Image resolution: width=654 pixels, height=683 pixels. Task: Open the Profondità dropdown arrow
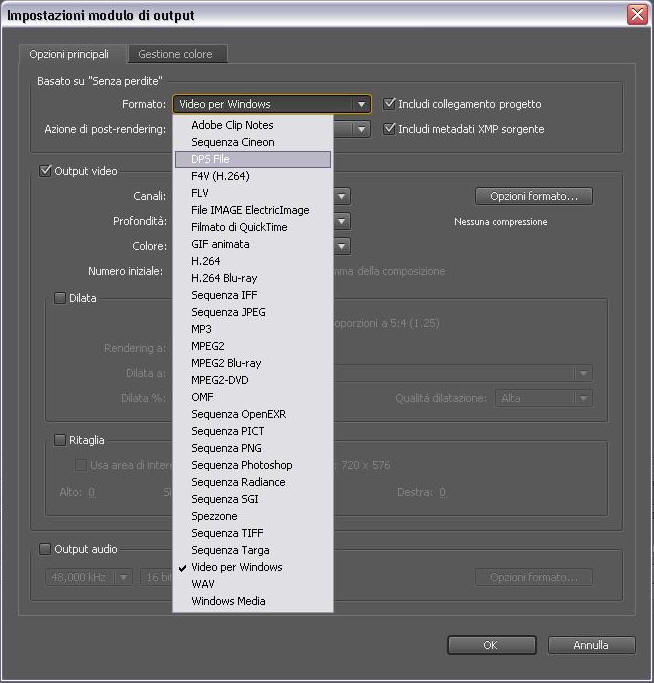click(342, 221)
